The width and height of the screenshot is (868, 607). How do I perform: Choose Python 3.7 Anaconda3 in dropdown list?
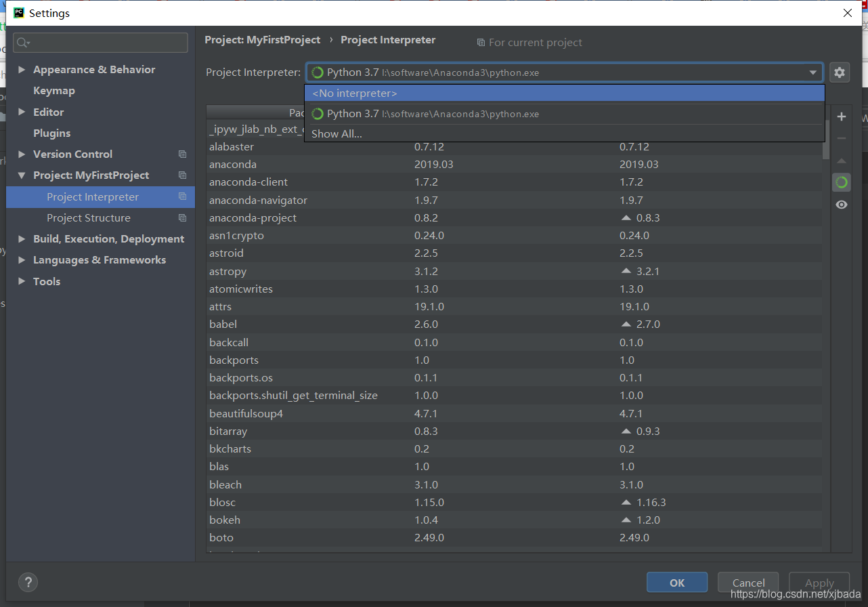click(x=565, y=114)
